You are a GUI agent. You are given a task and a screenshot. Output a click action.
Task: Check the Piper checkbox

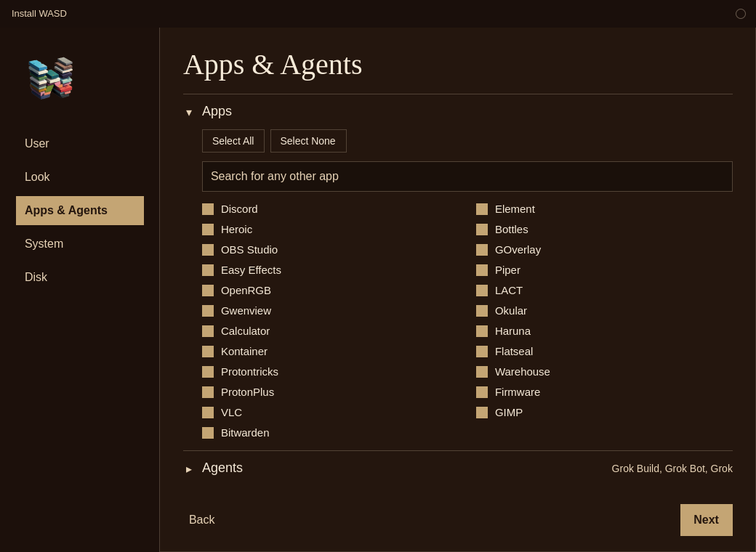(482, 270)
